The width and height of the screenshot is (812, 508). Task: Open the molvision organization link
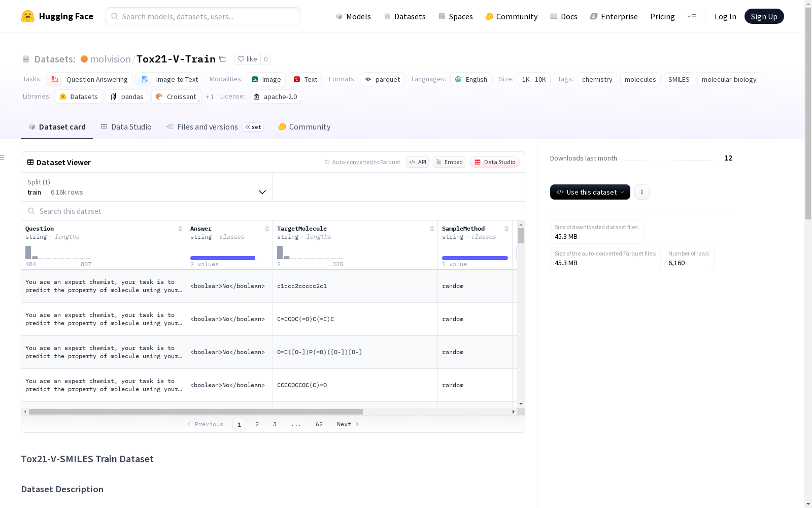pos(111,59)
